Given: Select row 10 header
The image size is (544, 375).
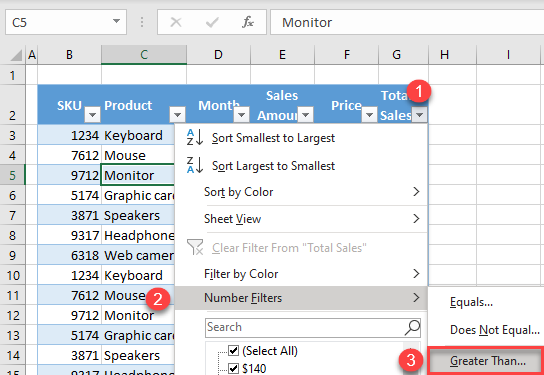Looking at the screenshot, I should point(12,275).
